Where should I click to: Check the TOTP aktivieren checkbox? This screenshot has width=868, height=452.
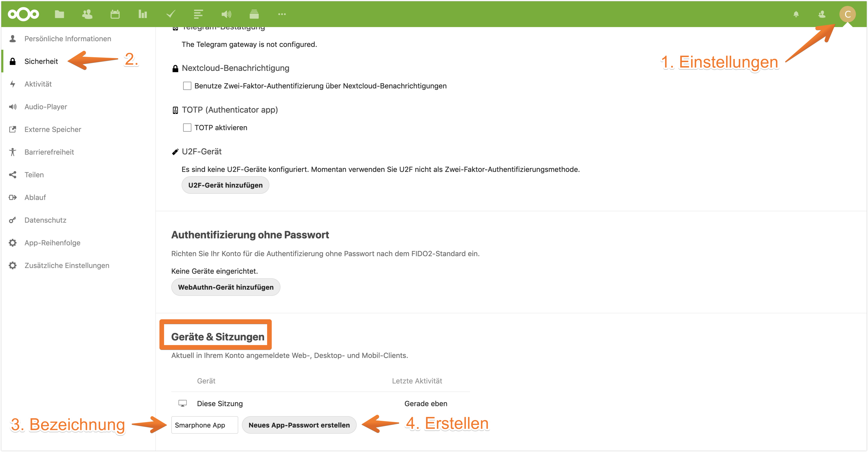click(187, 128)
